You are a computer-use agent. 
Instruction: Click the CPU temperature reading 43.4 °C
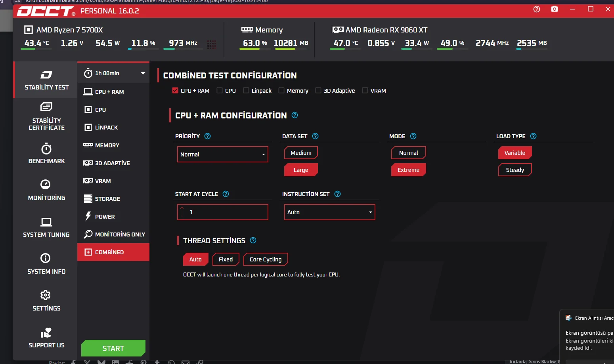click(x=37, y=43)
